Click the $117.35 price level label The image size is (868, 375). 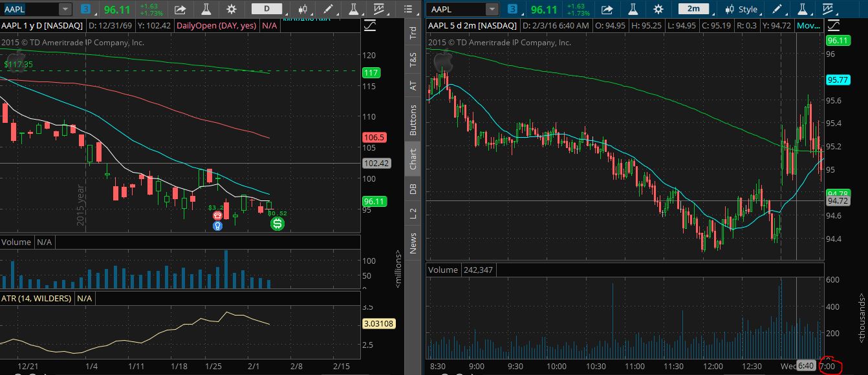tap(17, 65)
